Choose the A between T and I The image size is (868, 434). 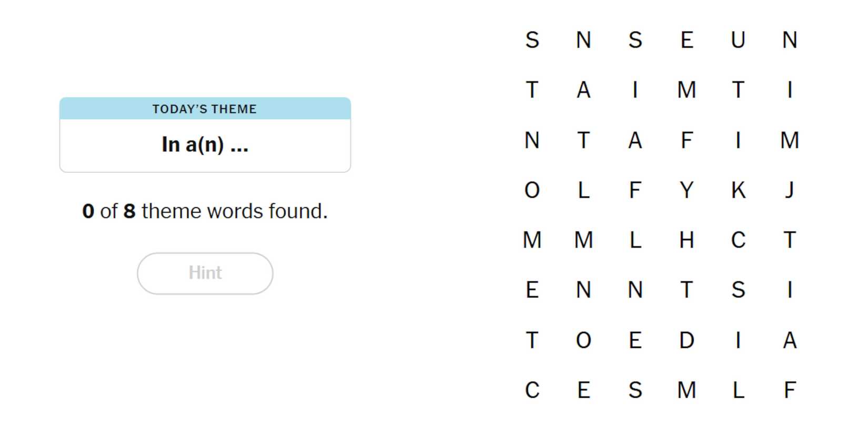pos(583,90)
